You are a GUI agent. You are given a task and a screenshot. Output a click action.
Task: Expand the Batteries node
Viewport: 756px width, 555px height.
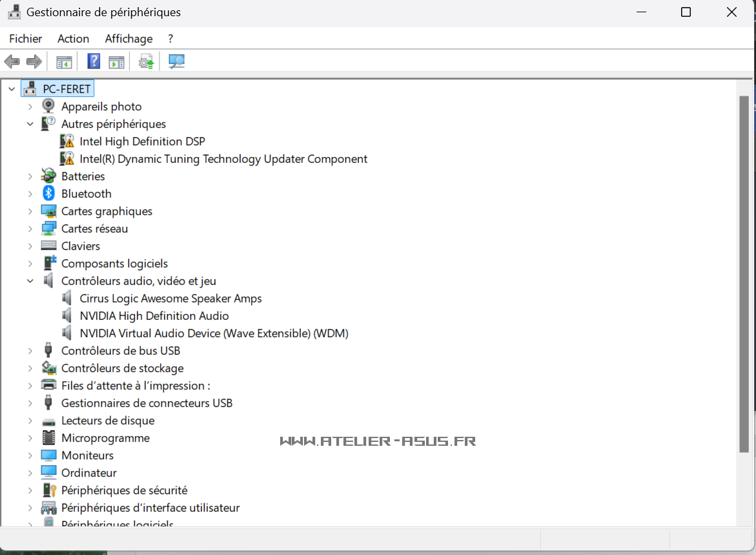click(x=30, y=176)
